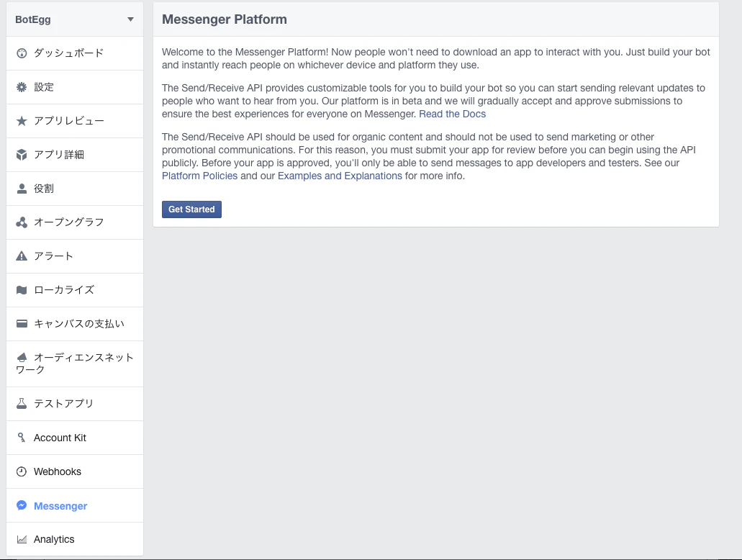Open the Platform Policies link
The image size is (742, 560).
click(x=199, y=176)
